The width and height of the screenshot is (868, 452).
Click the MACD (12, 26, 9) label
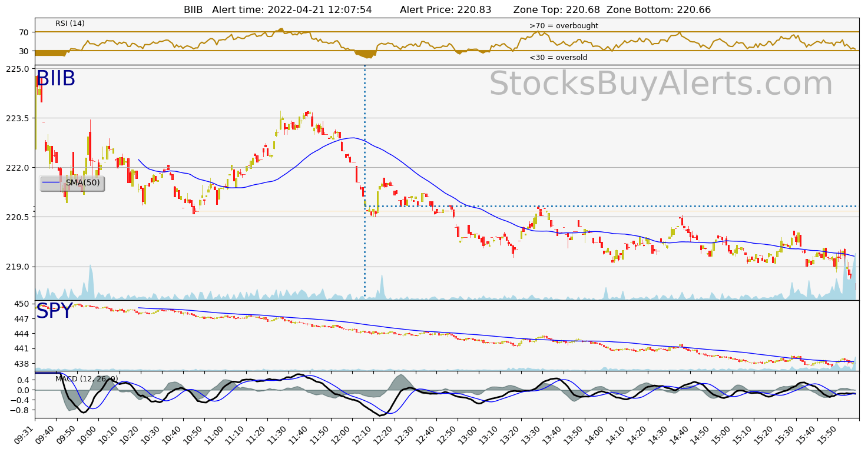(87, 379)
